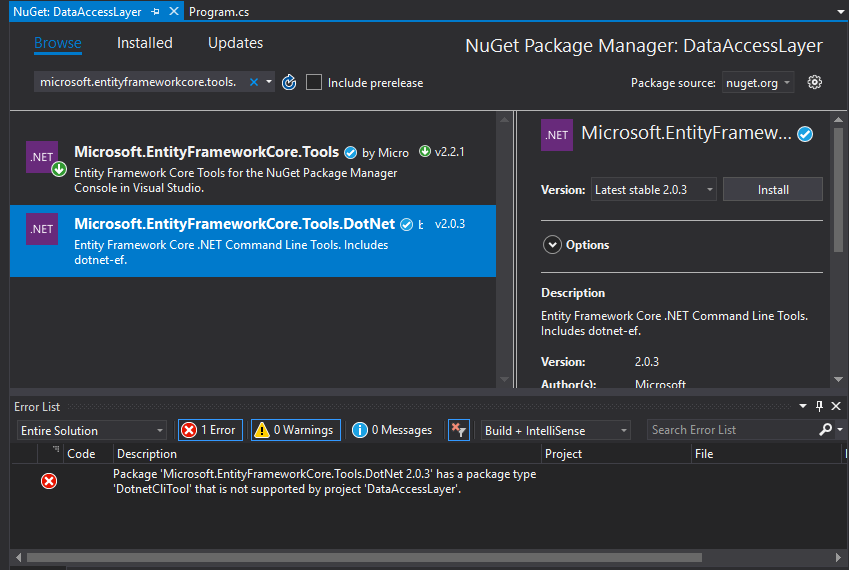Pin the NuGet: DataAccessLayer document tab
Screen dimensions: 849x570
(155, 11)
